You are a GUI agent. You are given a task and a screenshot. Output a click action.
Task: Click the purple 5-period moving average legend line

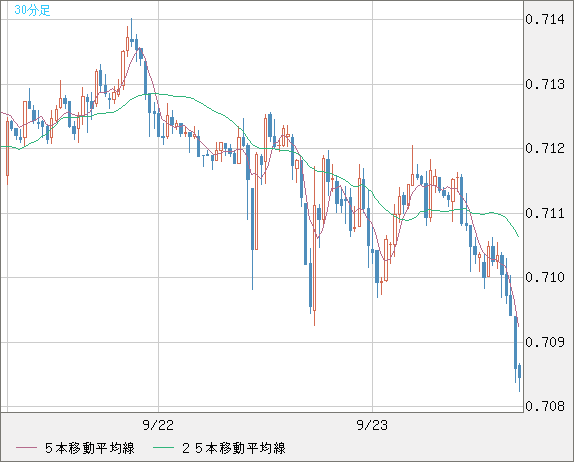pos(26,448)
